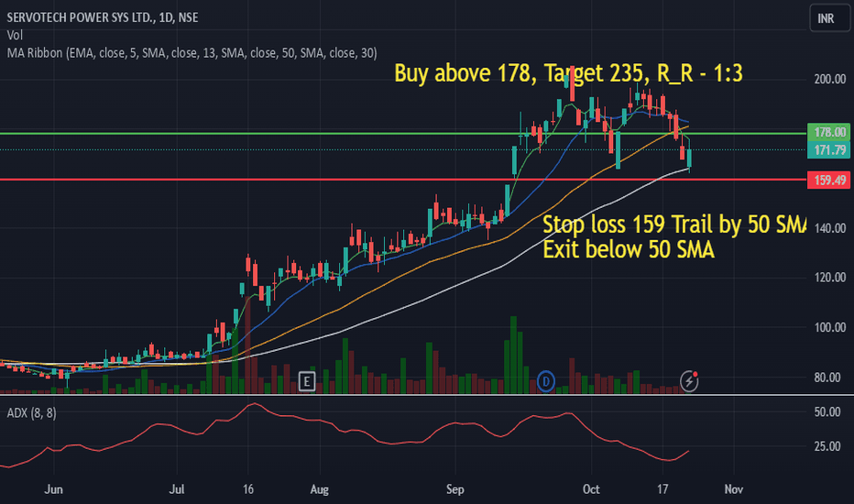The image size is (854, 504).
Task: Open the INR currency selector
Action: pos(829,18)
